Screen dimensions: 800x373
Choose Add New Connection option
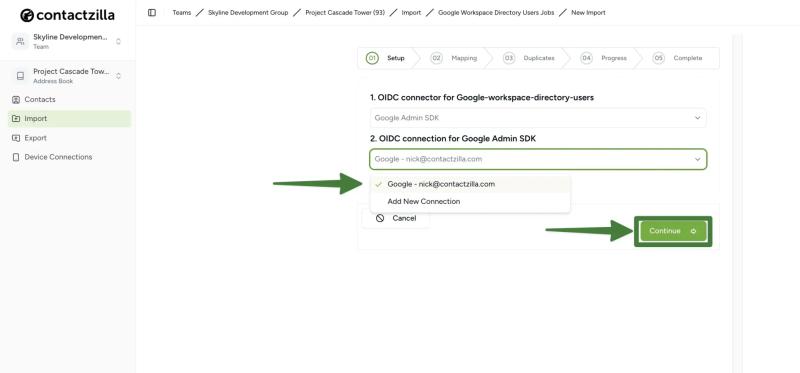[x=470, y=202]
